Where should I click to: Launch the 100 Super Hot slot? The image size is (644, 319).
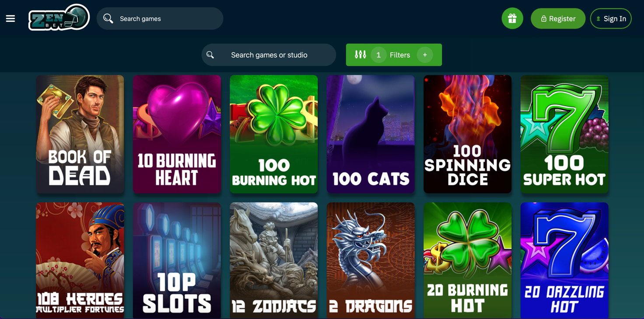[x=564, y=134]
